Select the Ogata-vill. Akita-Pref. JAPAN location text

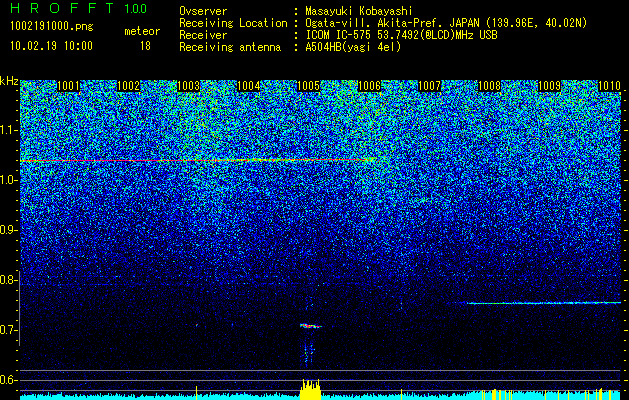446,23
